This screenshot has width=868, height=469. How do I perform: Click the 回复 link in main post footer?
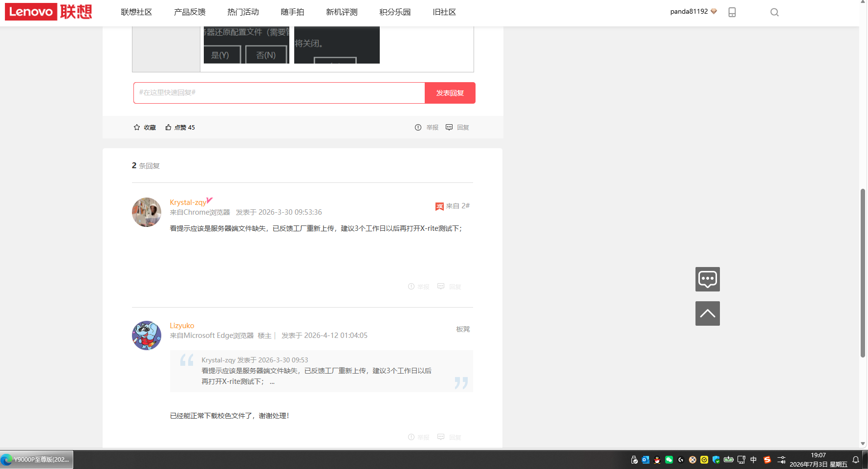pyautogui.click(x=463, y=128)
